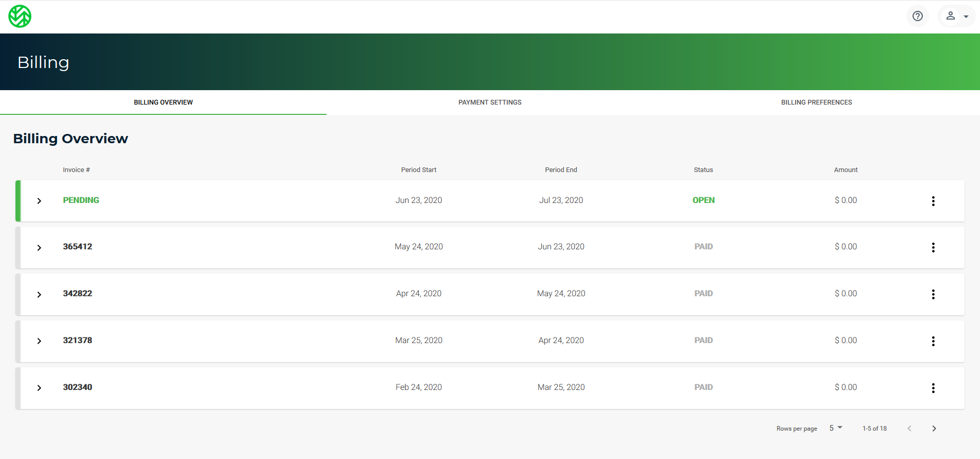Click the Invoice # column header
Viewport: 980px width, 459px height.
click(76, 170)
